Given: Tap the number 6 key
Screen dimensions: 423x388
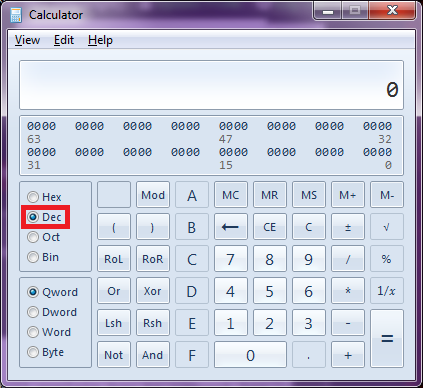Looking at the screenshot, I should (x=309, y=291).
